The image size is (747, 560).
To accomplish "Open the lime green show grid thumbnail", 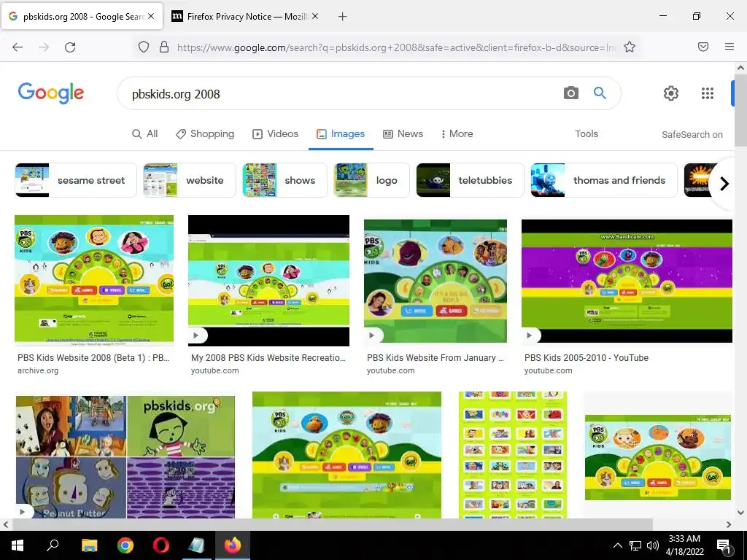I will [513, 455].
